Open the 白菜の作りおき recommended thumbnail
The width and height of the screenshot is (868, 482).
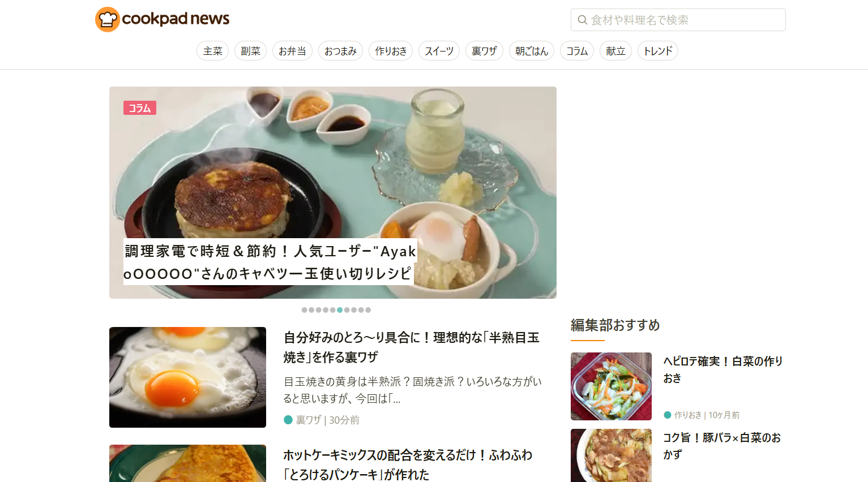tap(611, 386)
